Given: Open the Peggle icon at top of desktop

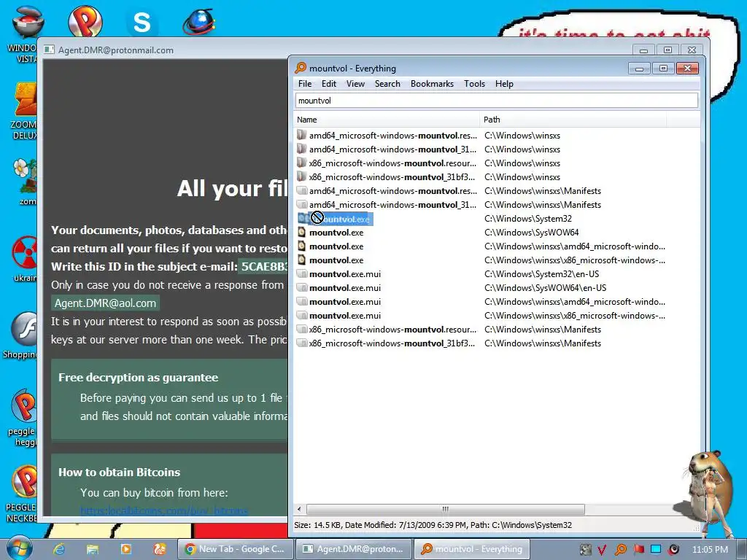Looking at the screenshot, I should click(x=85, y=21).
